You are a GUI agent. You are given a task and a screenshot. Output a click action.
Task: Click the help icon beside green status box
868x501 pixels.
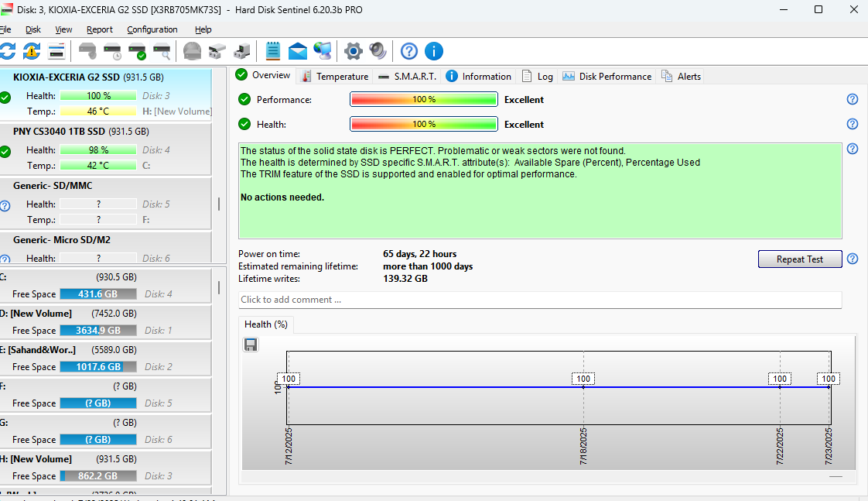[x=853, y=149]
